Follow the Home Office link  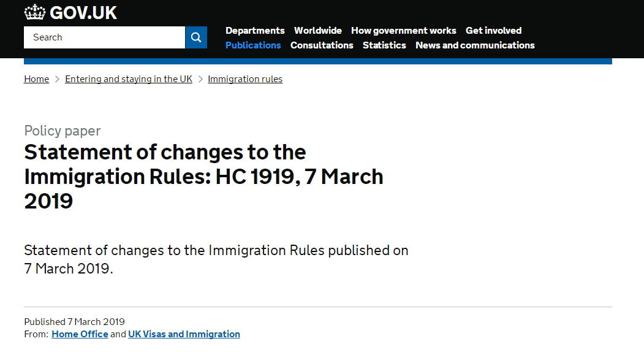[80, 334]
